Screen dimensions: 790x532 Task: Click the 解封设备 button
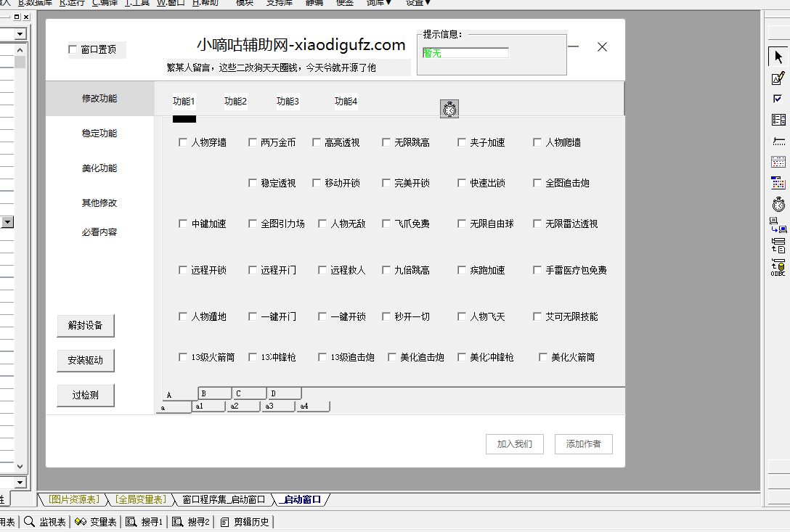pyautogui.click(x=85, y=325)
